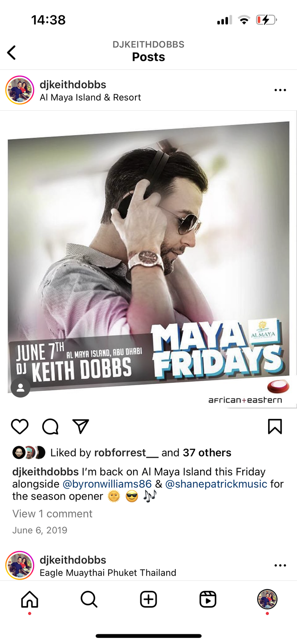Open the @shanepatrickmusic mention link
The image size is (297, 644).
pos(216,484)
